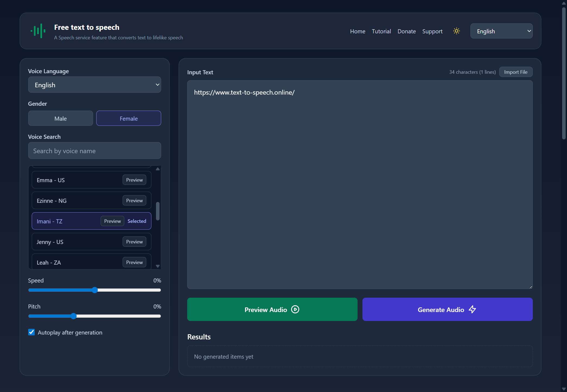Click the Speed slider handle

[x=95, y=290]
